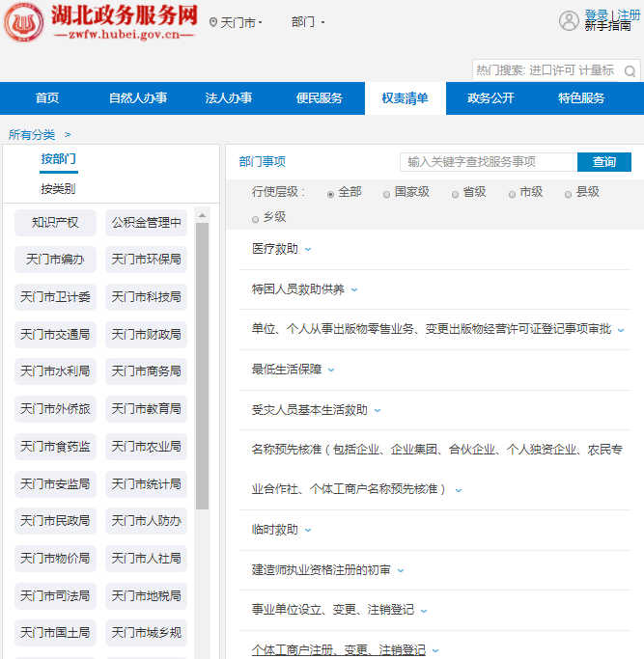The image size is (644, 659).
Task: Click the magnifier search icon in hot search box
Action: (x=630, y=70)
